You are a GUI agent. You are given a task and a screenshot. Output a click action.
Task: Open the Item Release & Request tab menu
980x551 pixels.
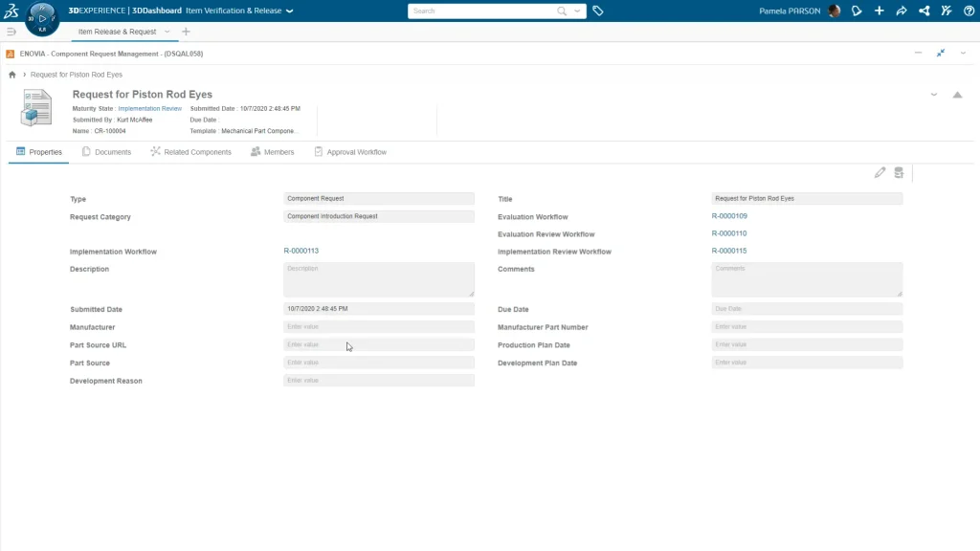[x=167, y=32]
